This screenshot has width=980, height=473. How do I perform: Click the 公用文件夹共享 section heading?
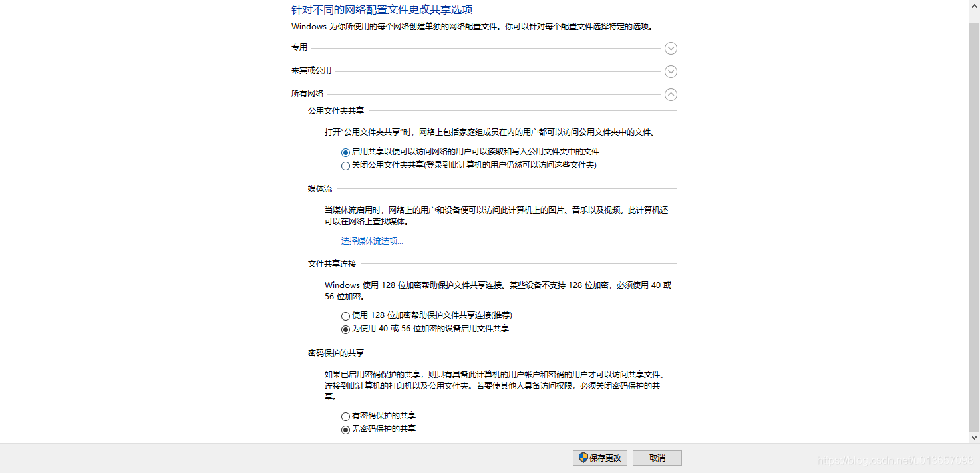(336, 111)
